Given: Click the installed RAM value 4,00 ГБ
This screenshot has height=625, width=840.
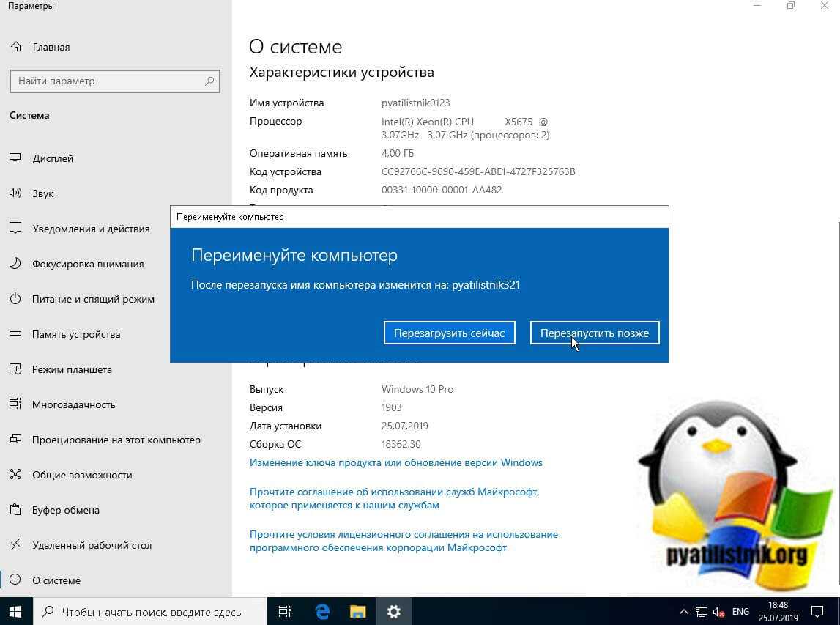Looking at the screenshot, I should [x=398, y=153].
